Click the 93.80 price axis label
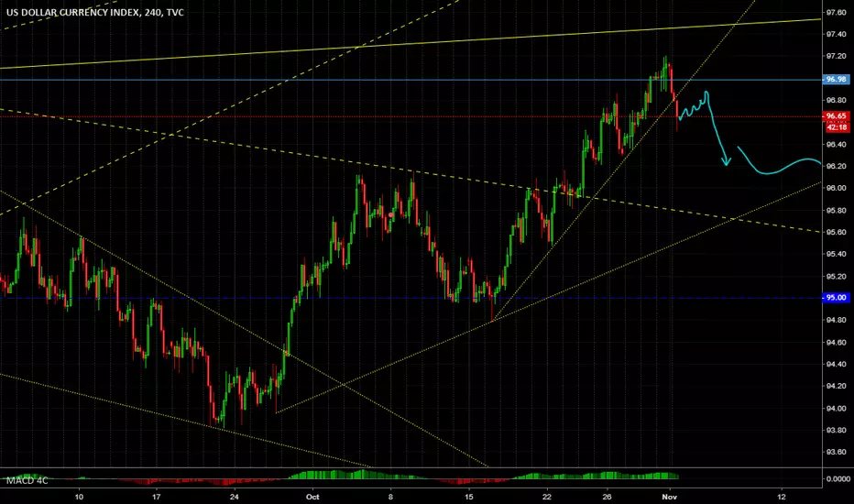This screenshot has height=504, width=854. click(836, 430)
